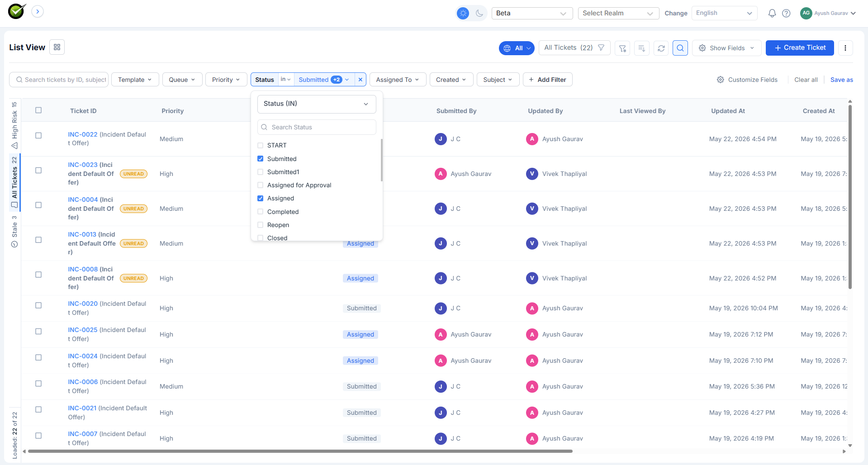The width and height of the screenshot is (868, 465).
Task: Open the Stale 3 side tab
Action: (14, 232)
